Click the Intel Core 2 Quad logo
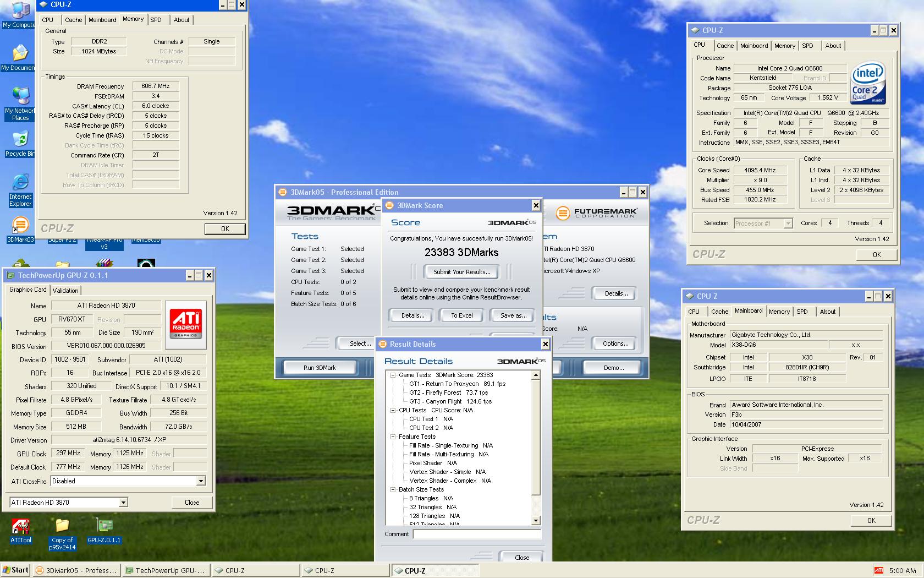 868,83
